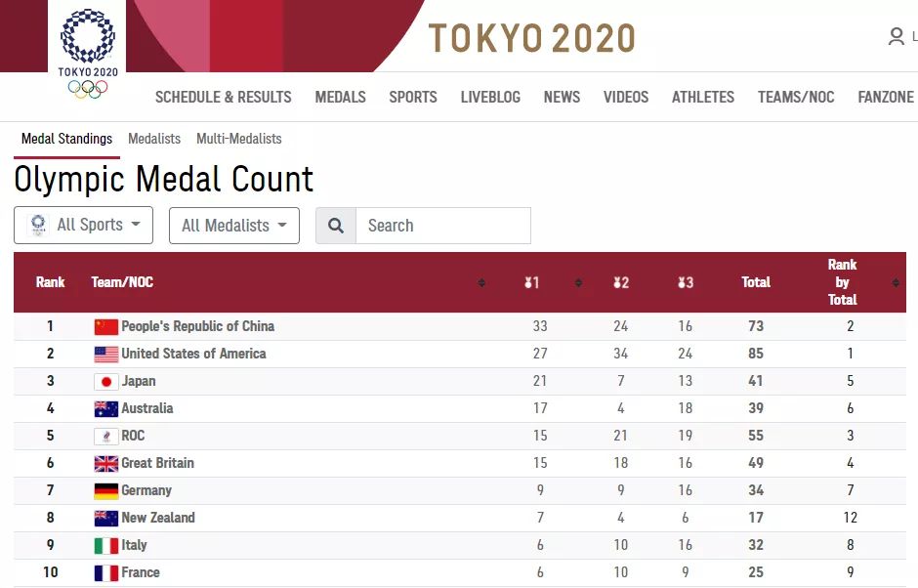Toggle sort arrows on Rank by Total column
The height and width of the screenshot is (588, 918).
tap(896, 283)
